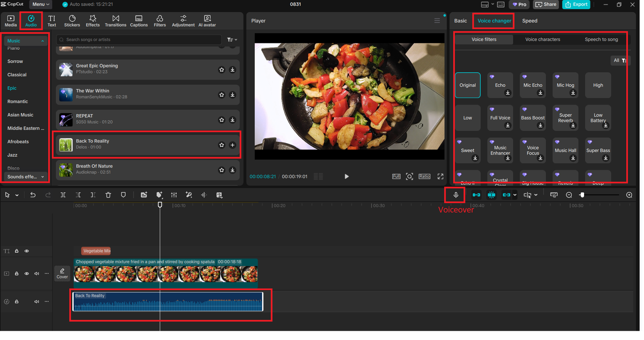Lock the audio track
This screenshot has height=340, width=644.
(17, 301)
